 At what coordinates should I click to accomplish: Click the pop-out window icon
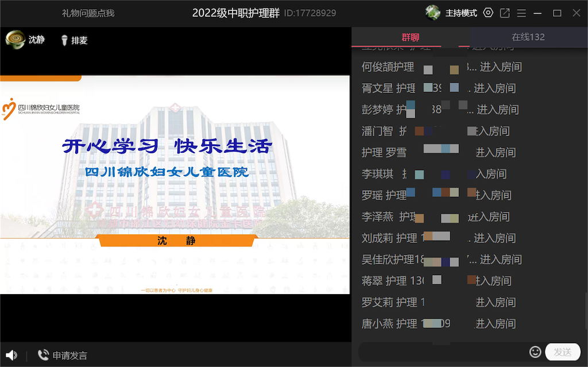click(x=505, y=13)
